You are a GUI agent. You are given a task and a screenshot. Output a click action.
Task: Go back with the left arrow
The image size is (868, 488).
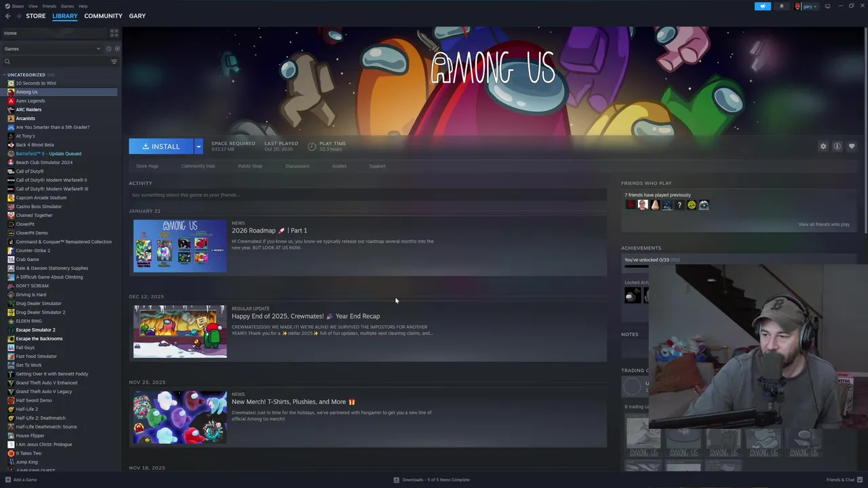coord(7,16)
